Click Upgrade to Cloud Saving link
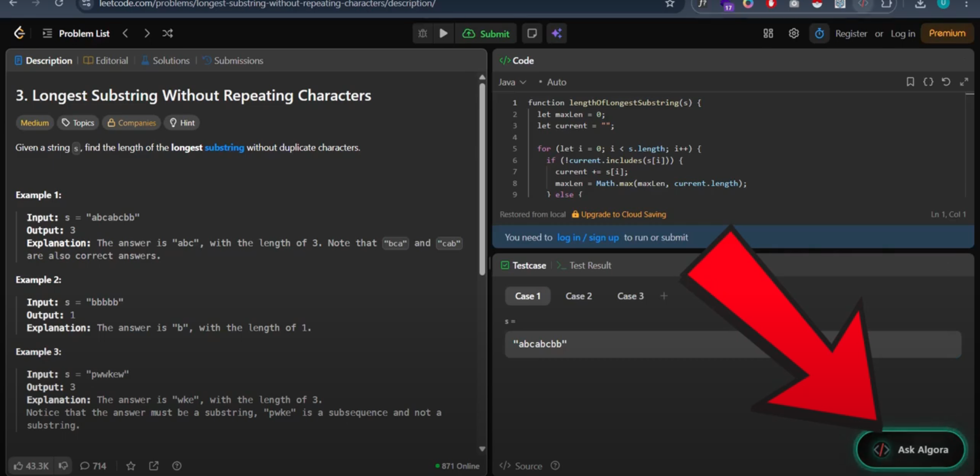The width and height of the screenshot is (980, 476). pos(619,215)
